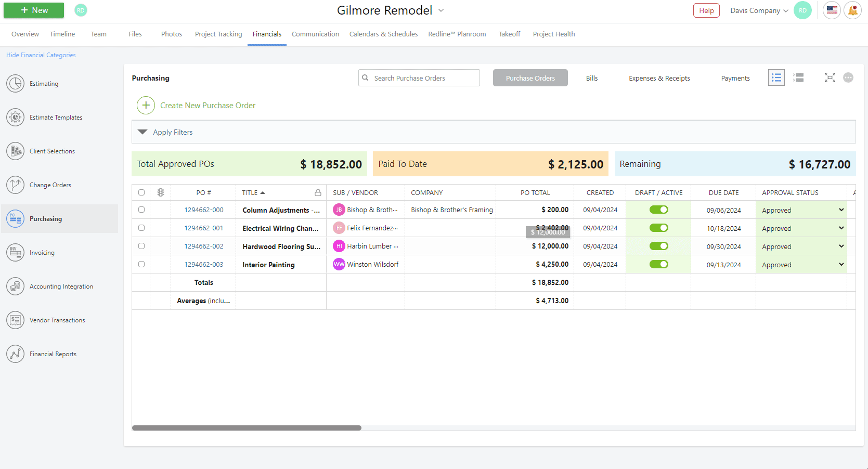868x469 pixels.
Task: Open approval status dropdown for Column Adjustments
Action: [x=801, y=210]
